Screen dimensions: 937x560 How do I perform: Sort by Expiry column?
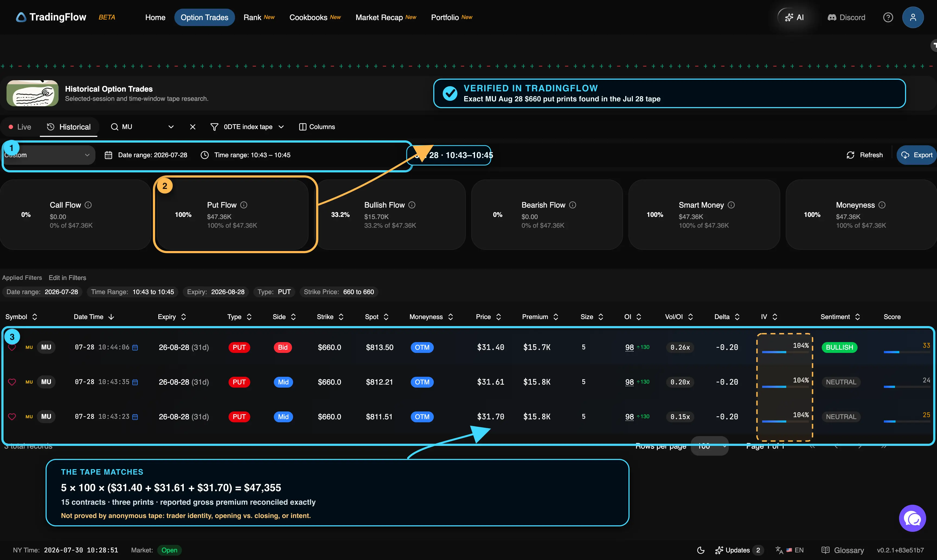click(x=172, y=317)
